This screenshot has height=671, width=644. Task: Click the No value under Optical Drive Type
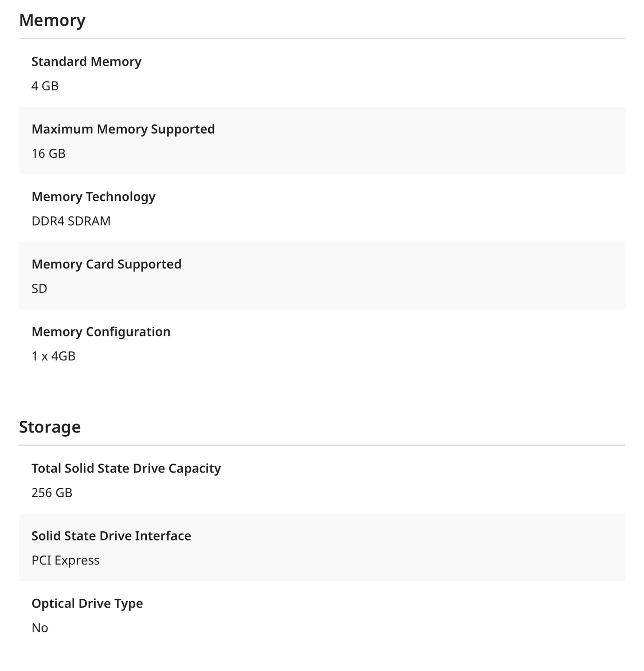tap(40, 628)
